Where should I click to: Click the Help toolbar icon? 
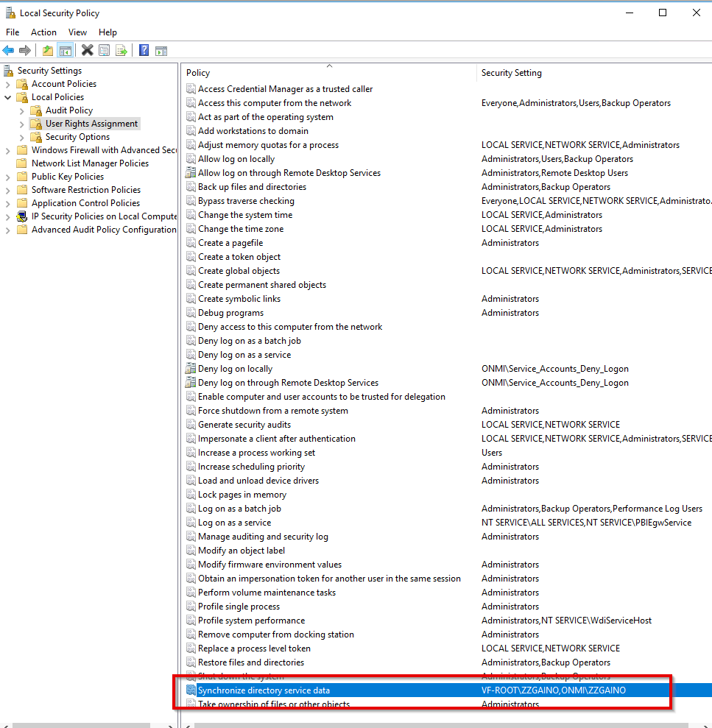click(144, 50)
